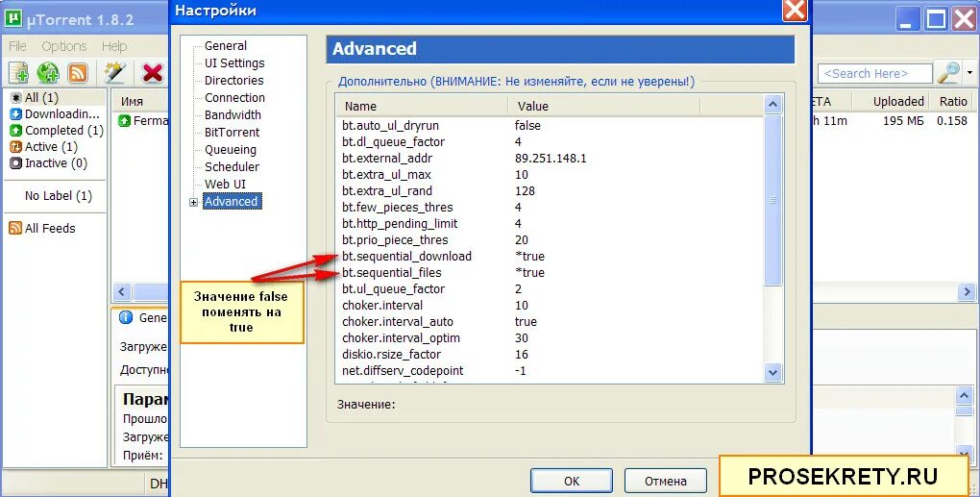Select bt.sequential_download row
Viewport: 980px width, 497px height.
click(550, 257)
